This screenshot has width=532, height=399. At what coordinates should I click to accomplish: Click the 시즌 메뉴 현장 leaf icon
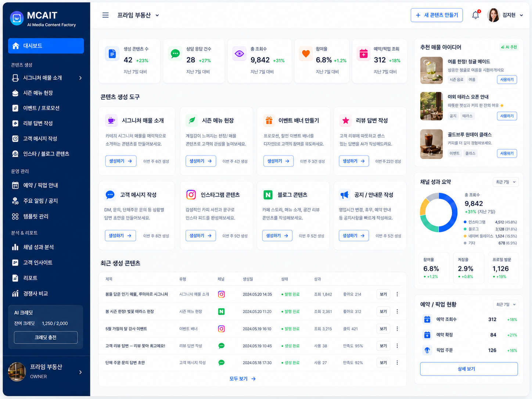tap(192, 121)
